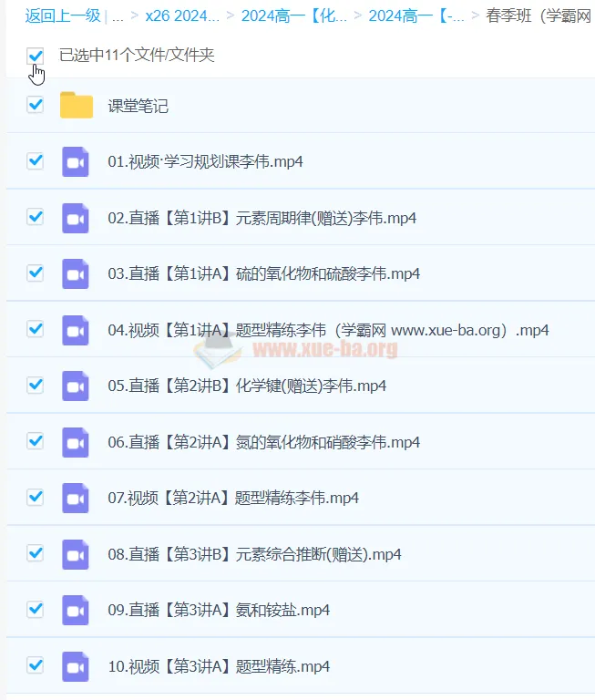The height and width of the screenshot is (700, 595).
Task: Click video icon for 06.直播 氮的氧化物和硝酸
Action: tap(76, 442)
